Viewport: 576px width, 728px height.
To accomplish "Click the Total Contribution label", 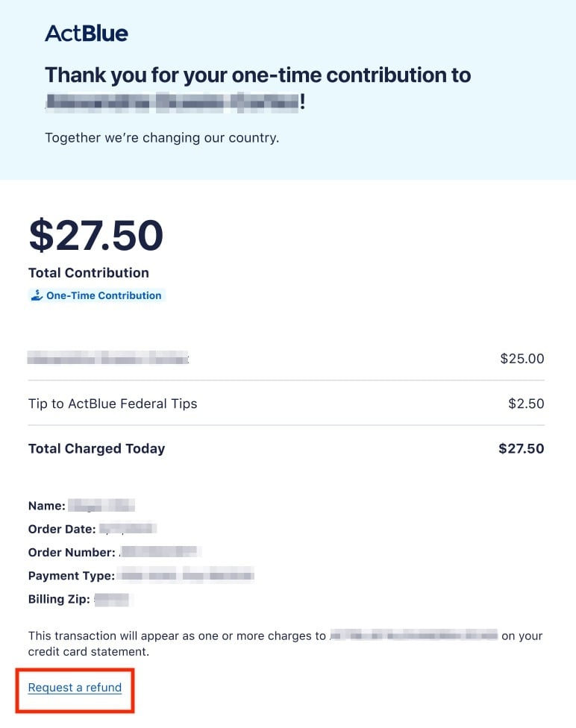I will click(89, 273).
